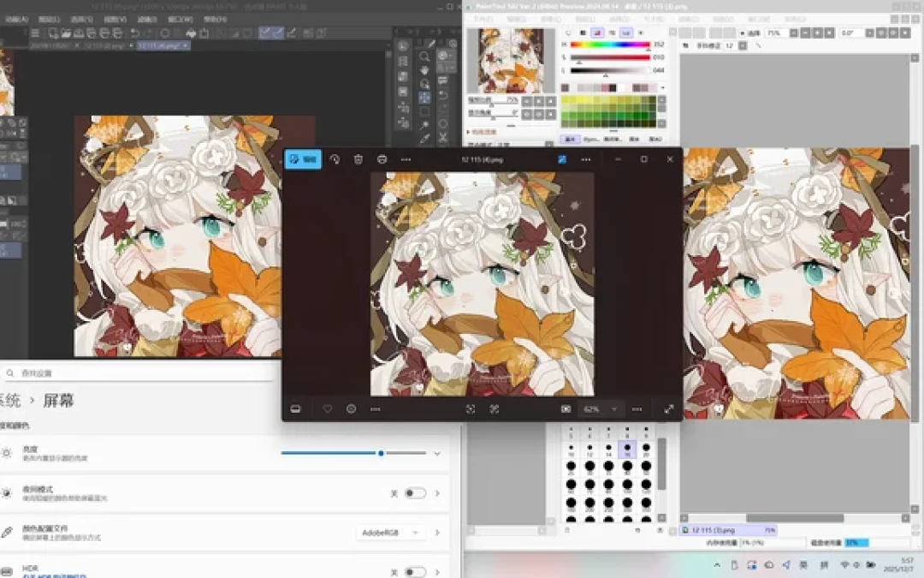Select the magnifier zoom tool in Clip Studio
Viewport: 924px width, 578px height.
(424, 57)
